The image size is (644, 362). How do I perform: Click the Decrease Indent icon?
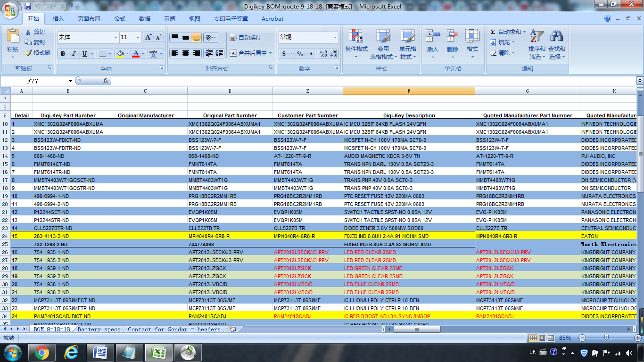click(x=209, y=53)
